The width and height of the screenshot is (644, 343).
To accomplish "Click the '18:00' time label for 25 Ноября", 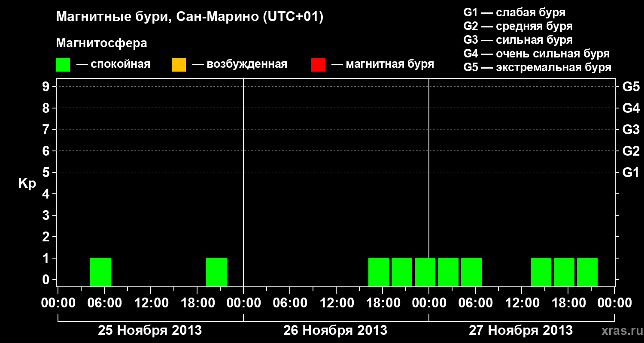I will pos(197,303).
